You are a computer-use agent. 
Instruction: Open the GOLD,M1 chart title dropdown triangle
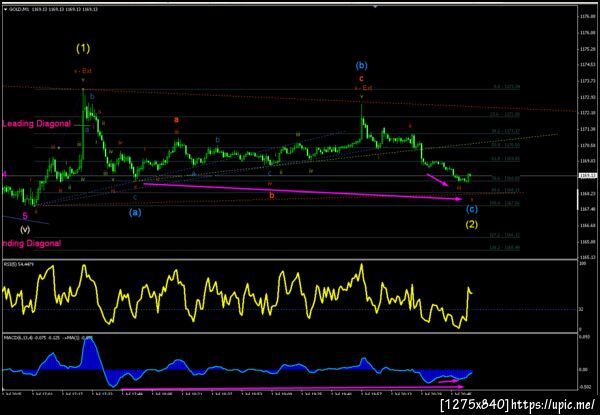(5, 9)
